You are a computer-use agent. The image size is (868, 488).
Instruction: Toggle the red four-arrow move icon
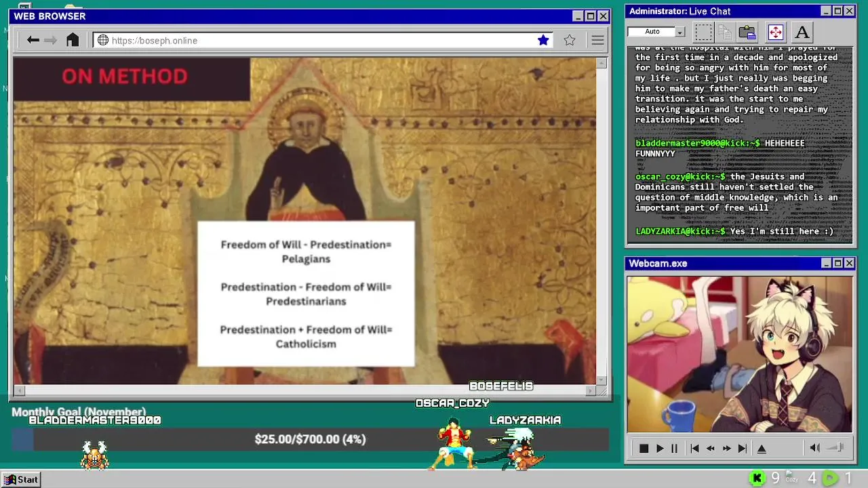pyautogui.click(x=776, y=32)
